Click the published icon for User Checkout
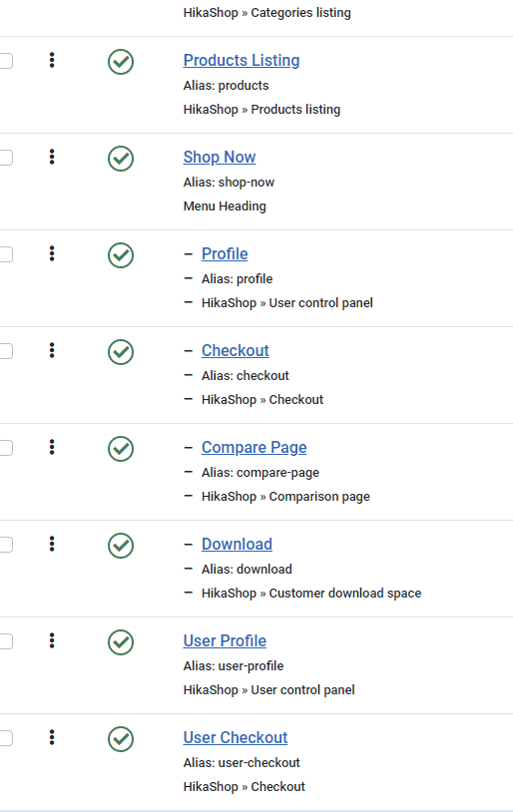Screen dimensions: 513x812 point(121,739)
